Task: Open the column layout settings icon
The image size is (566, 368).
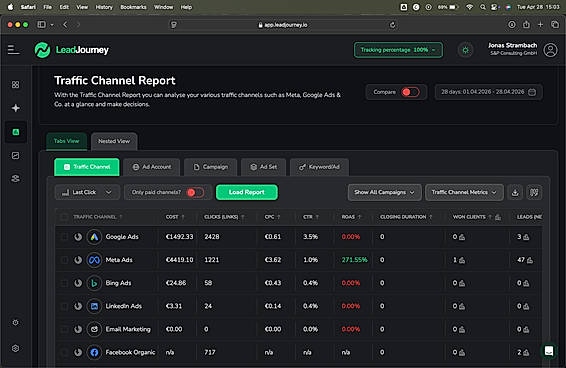Action: point(534,192)
